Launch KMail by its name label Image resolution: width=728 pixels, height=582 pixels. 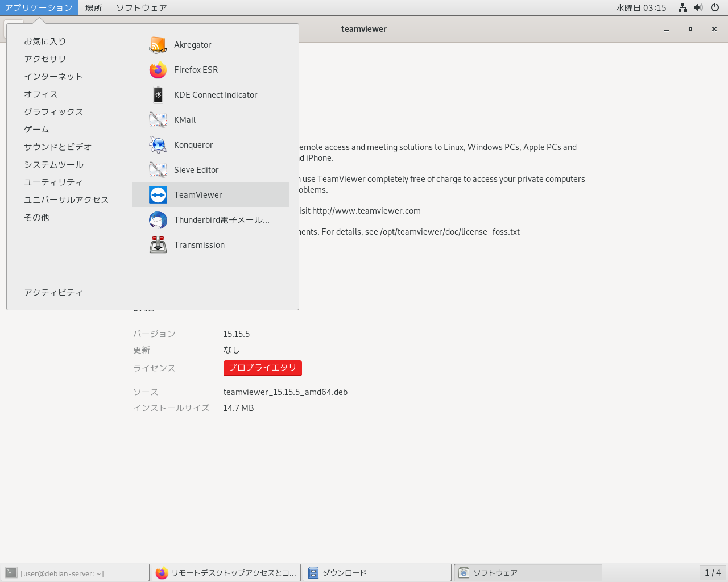pyautogui.click(x=185, y=120)
